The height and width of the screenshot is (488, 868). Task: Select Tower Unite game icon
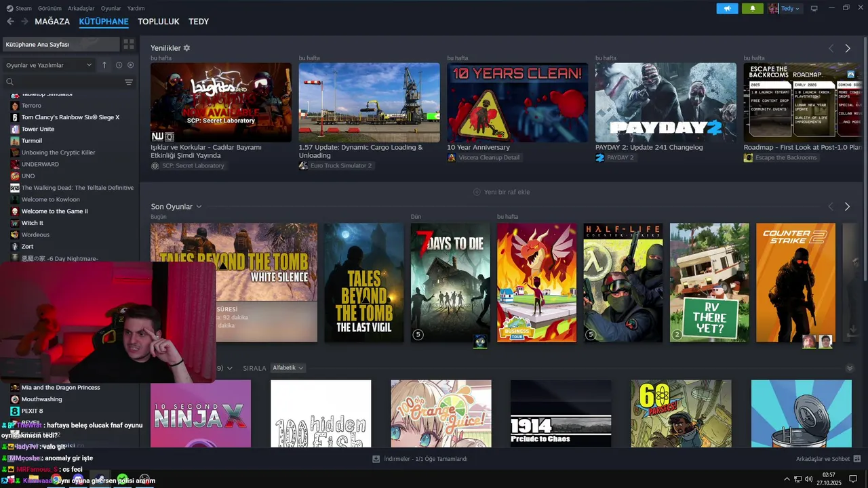point(14,129)
